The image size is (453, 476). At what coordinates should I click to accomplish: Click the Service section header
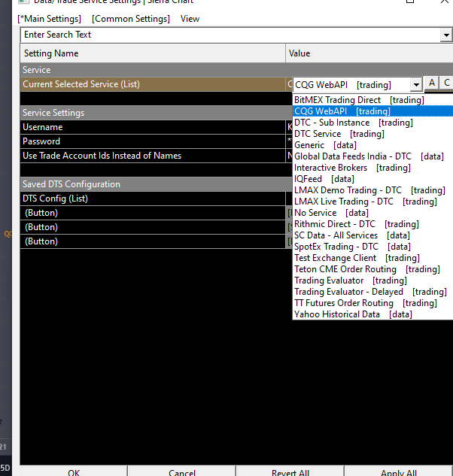[x=237, y=70]
